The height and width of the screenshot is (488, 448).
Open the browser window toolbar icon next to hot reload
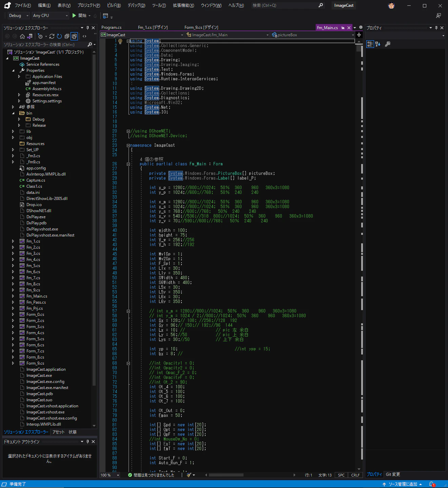105,16
